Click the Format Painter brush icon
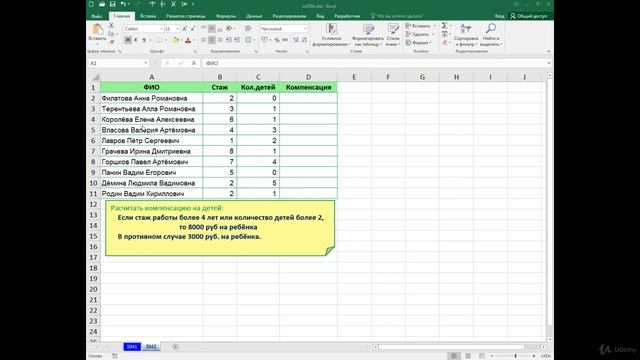The height and width of the screenshot is (360, 640). [x=111, y=42]
